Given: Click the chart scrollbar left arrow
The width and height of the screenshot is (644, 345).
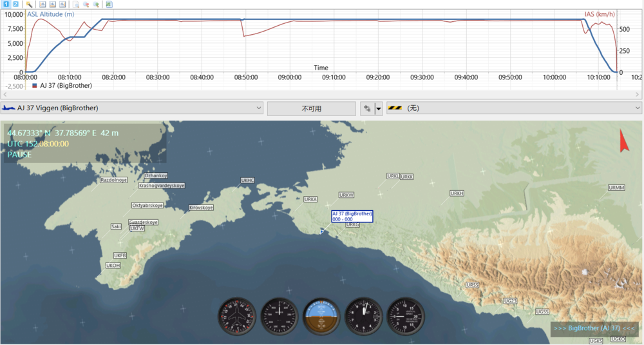Looking at the screenshot, I should [5, 95].
